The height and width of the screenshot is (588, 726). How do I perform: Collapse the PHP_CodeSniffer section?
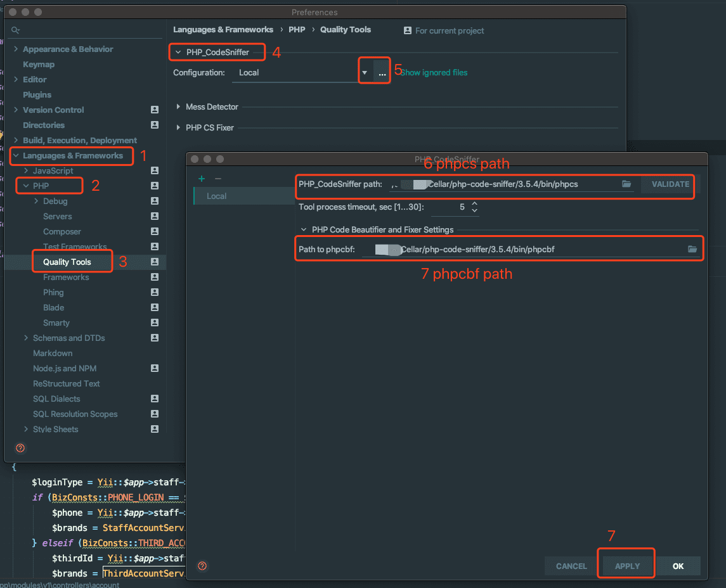point(178,53)
